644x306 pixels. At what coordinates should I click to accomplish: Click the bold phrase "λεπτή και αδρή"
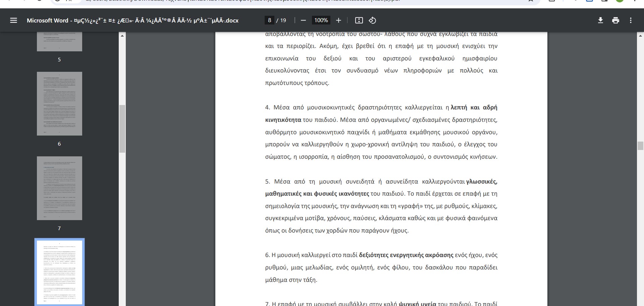coord(474,108)
